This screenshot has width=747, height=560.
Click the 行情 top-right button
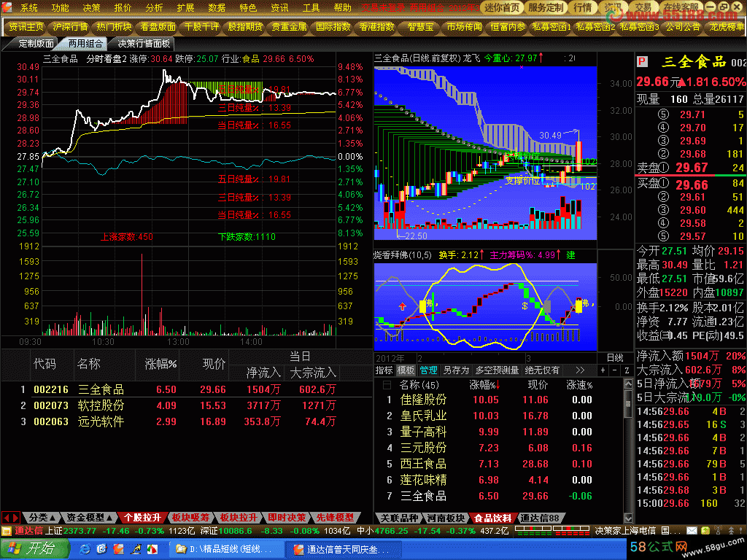click(582, 7)
